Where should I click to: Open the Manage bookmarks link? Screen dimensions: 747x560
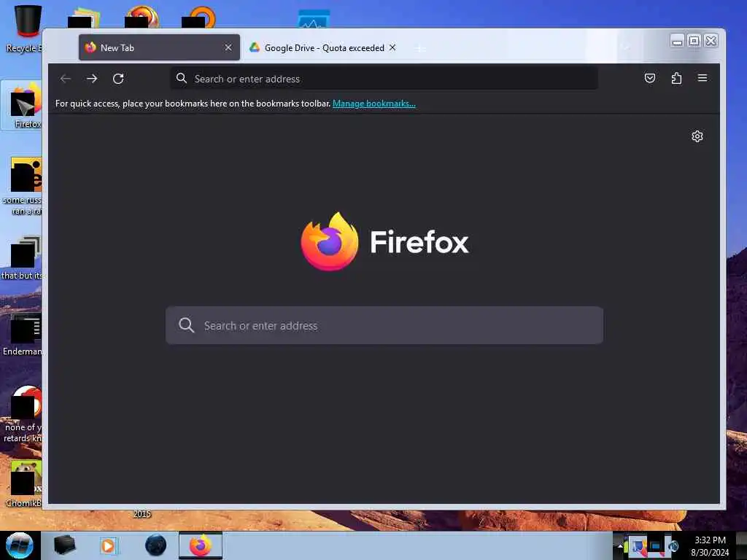374,104
